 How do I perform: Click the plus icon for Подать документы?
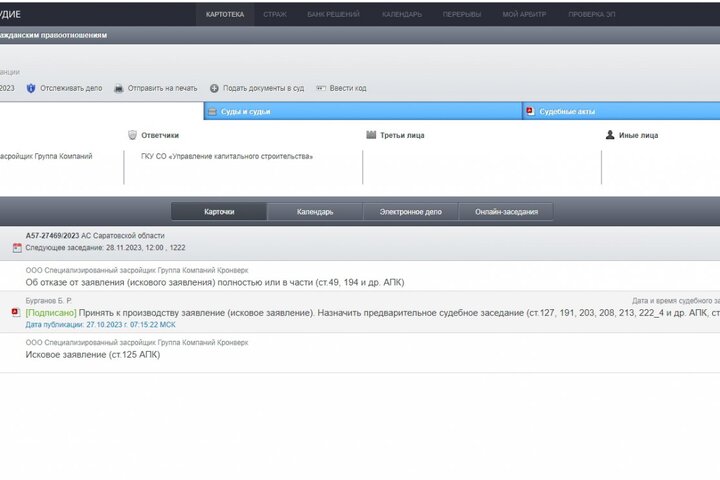(x=214, y=88)
